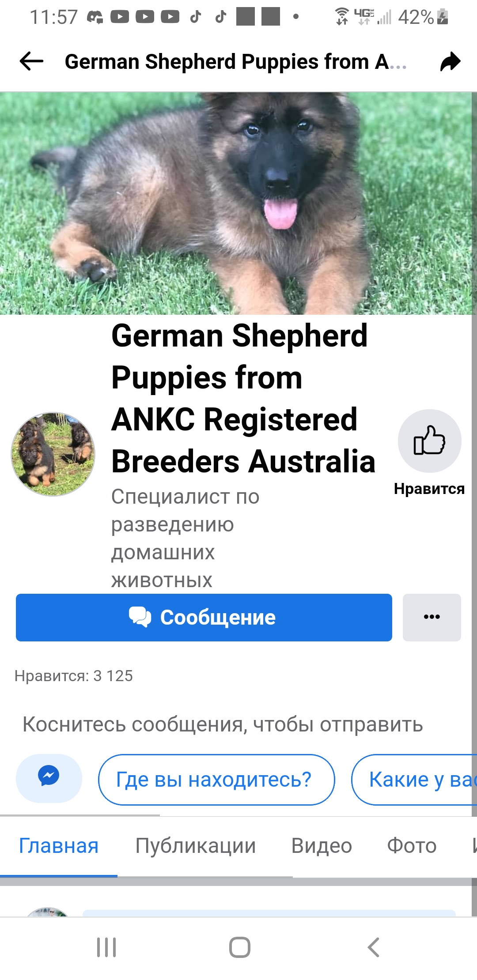The width and height of the screenshot is (477, 980).
Task: Open the round puppies profile picture
Action: coord(53,454)
